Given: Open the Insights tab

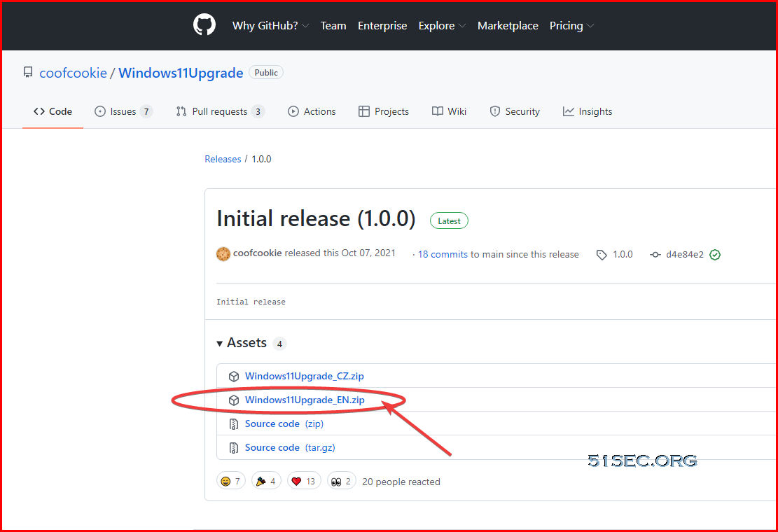Looking at the screenshot, I should [588, 111].
